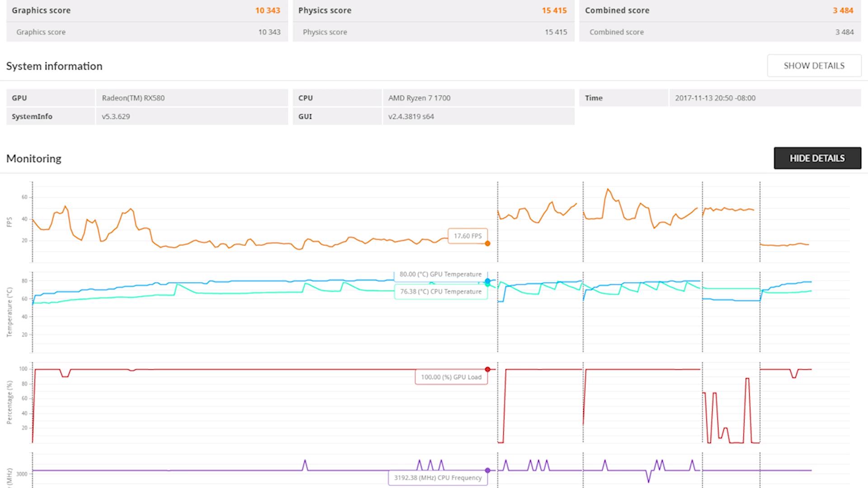
Task: Click the Combined score sub-row label
Action: click(617, 32)
